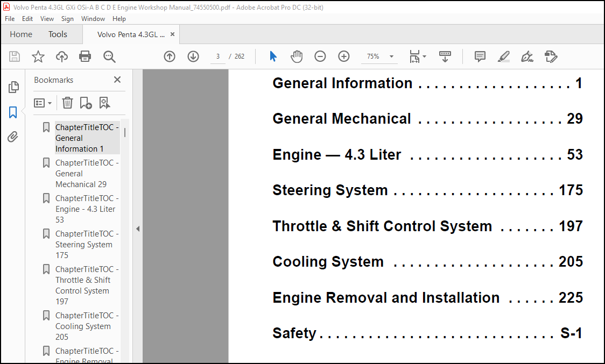Viewport: 605px width, 364px height.
Task: Show Page Thumbnails panel
Action: click(x=13, y=87)
